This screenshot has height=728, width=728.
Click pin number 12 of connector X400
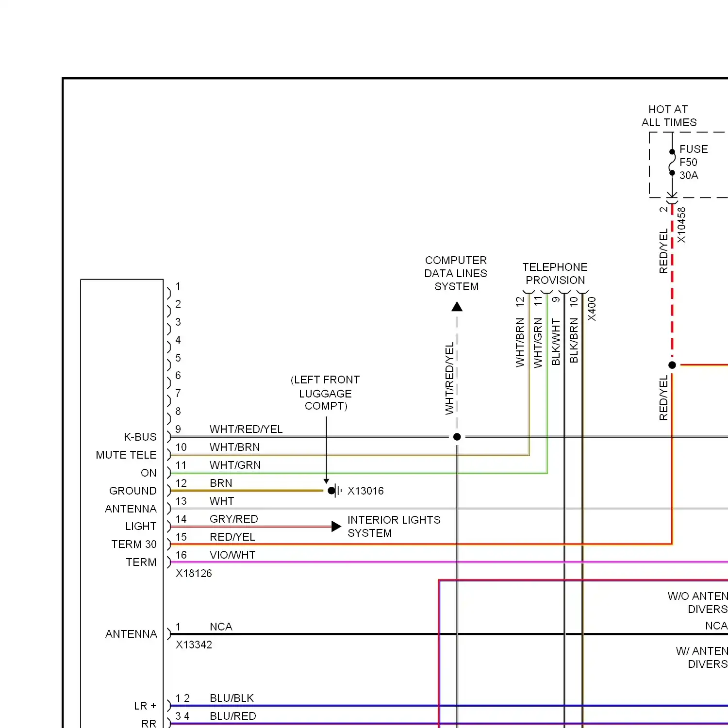pos(520,301)
